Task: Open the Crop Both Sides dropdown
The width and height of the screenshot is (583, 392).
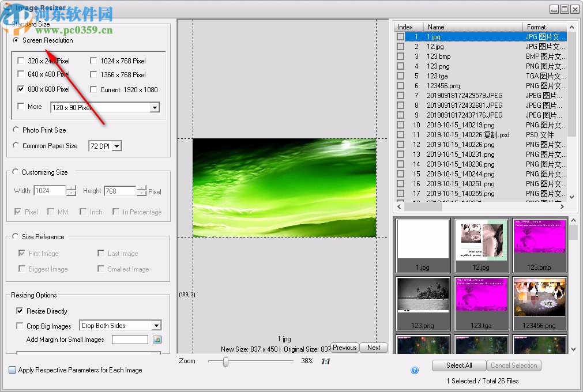Action: click(x=156, y=325)
